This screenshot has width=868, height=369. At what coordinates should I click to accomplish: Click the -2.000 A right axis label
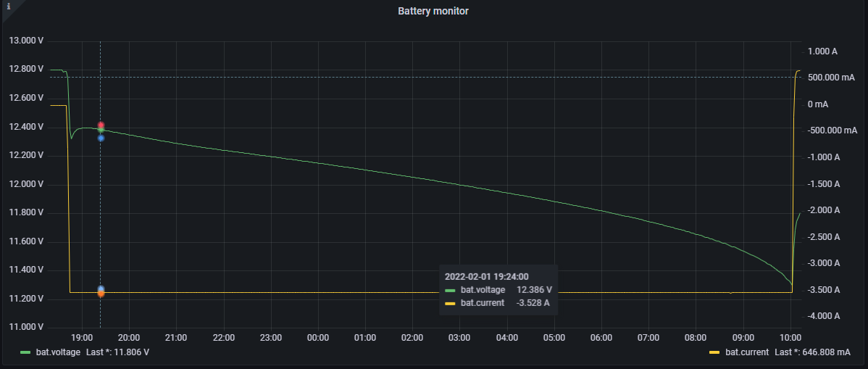824,210
